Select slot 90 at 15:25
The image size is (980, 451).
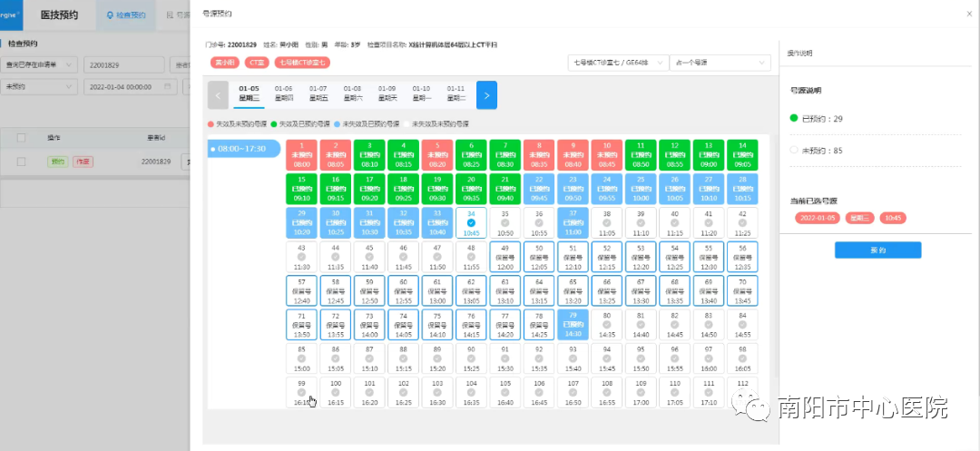click(x=471, y=358)
